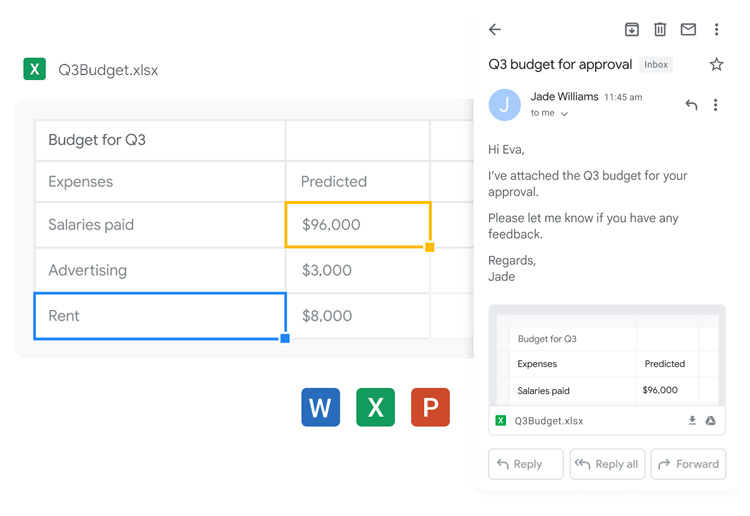Download the Q3Budget.xlsx attachment
Image resolution: width=750 pixels, height=516 pixels.
692,420
